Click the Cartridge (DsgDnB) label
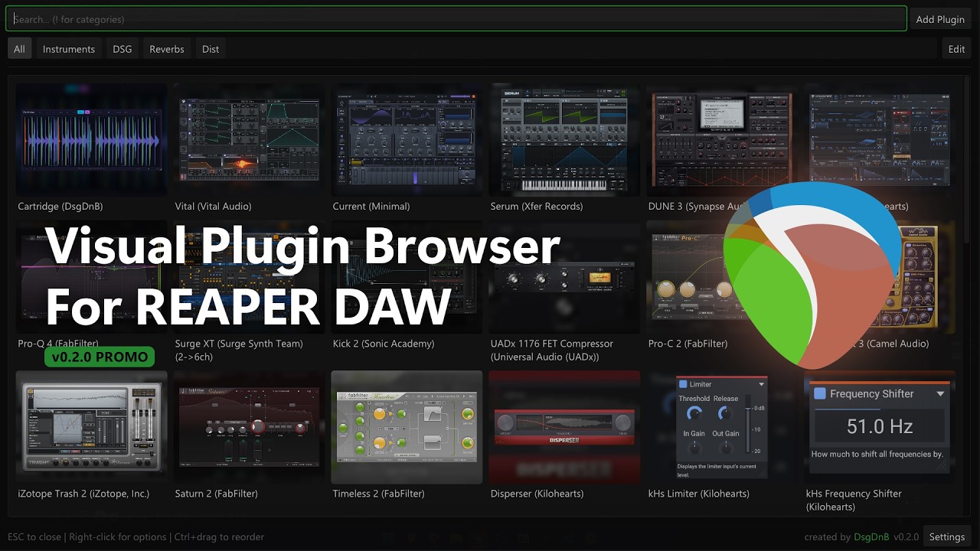Viewport: 980px width, 551px height. pos(60,206)
